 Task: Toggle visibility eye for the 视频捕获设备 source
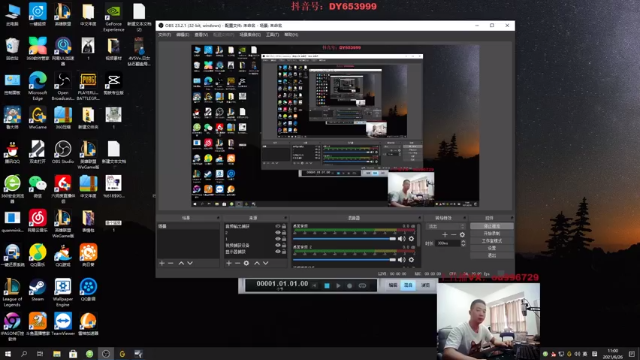(278, 245)
